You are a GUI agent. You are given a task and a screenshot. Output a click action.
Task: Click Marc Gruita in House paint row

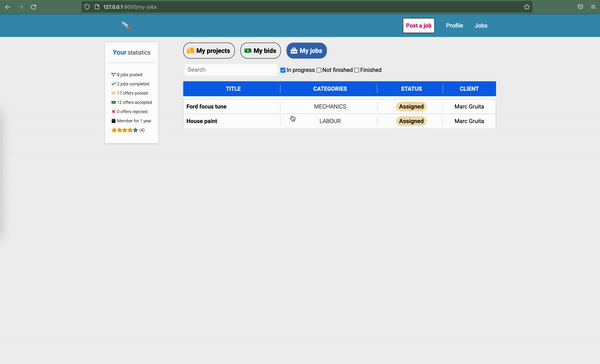(x=469, y=121)
